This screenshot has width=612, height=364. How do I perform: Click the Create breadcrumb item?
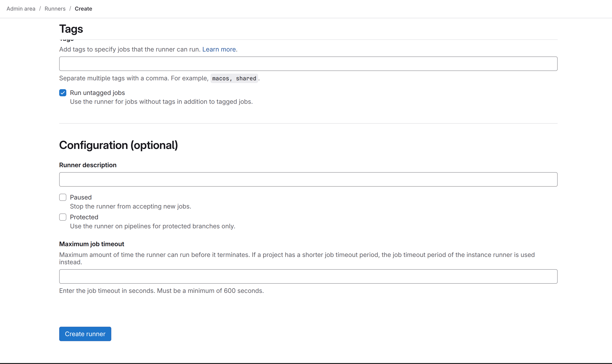tap(83, 9)
